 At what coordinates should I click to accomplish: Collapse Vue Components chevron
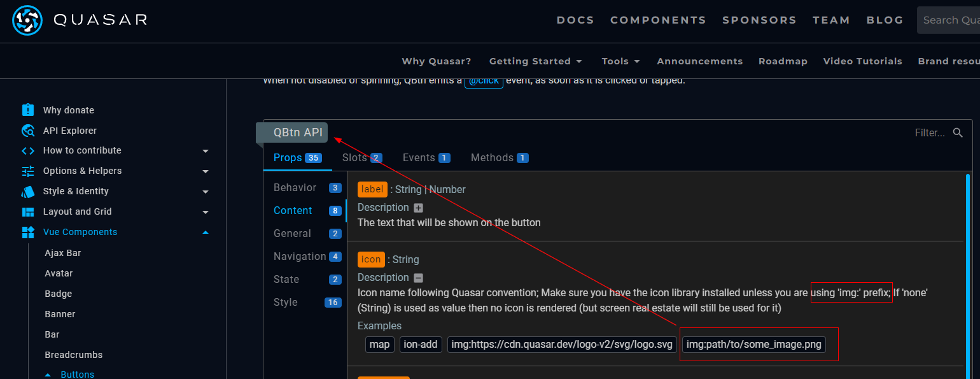click(205, 232)
